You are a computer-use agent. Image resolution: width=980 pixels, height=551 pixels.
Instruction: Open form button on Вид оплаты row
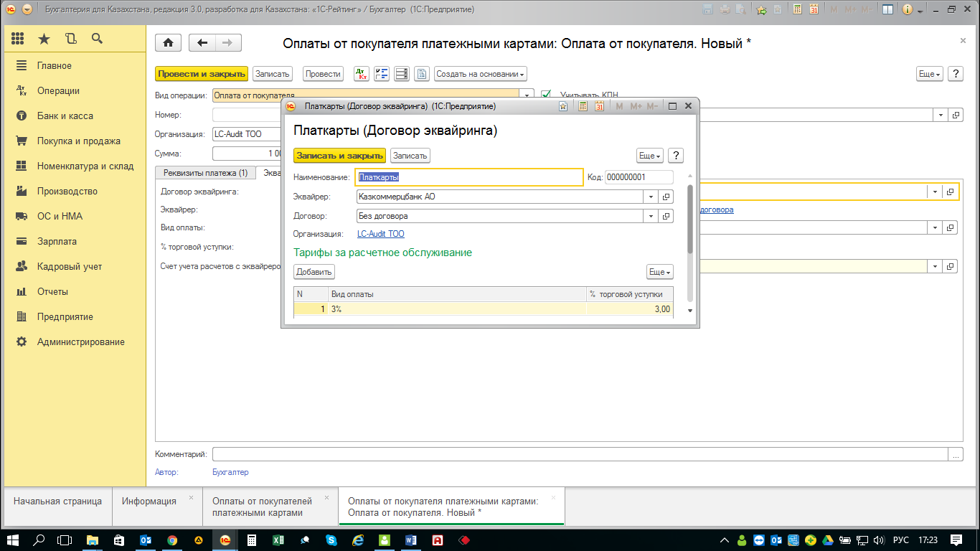click(x=951, y=227)
